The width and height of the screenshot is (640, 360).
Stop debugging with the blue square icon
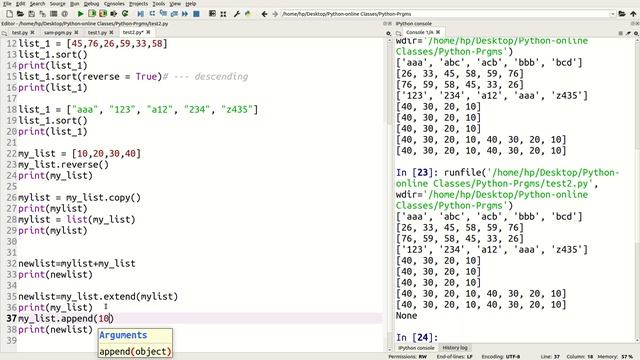[196, 14]
